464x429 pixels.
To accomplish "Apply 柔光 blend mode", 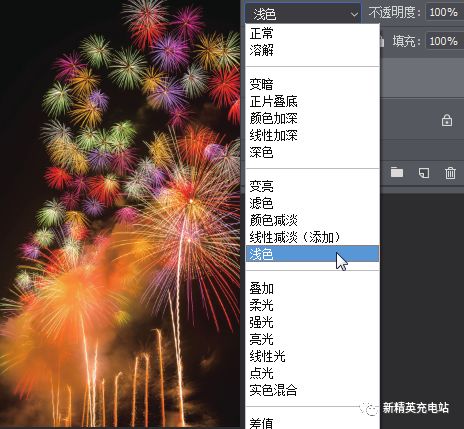I will (x=312, y=305).
